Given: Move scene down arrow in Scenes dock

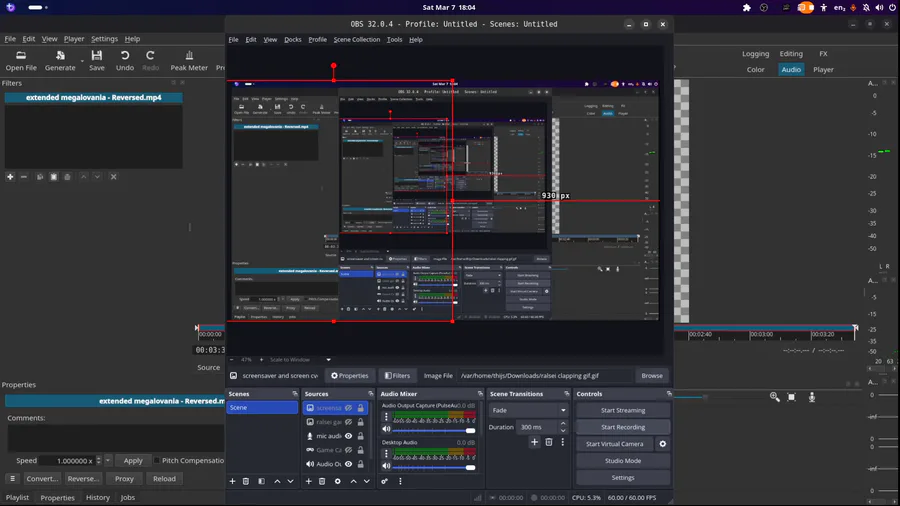Looking at the screenshot, I should [x=290, y=481].
